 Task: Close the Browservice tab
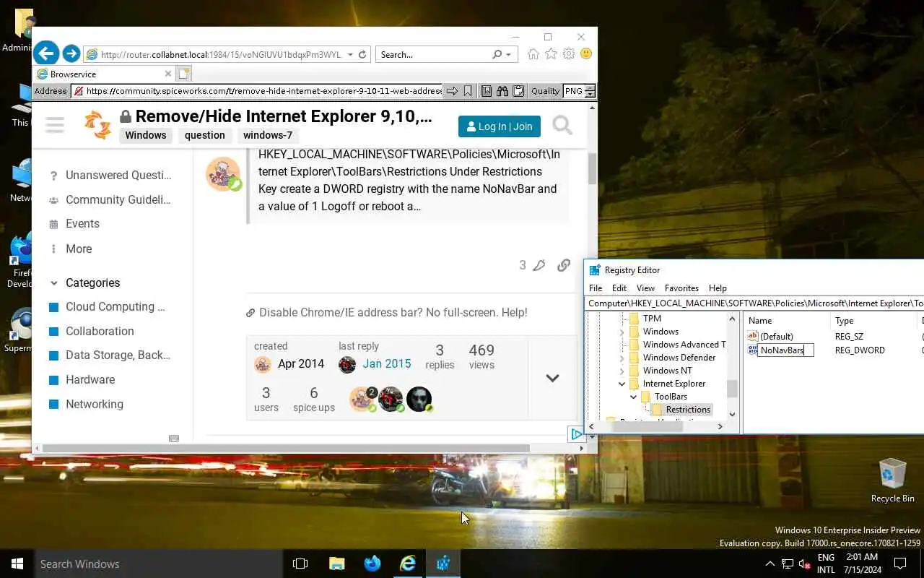click(168, 74)
